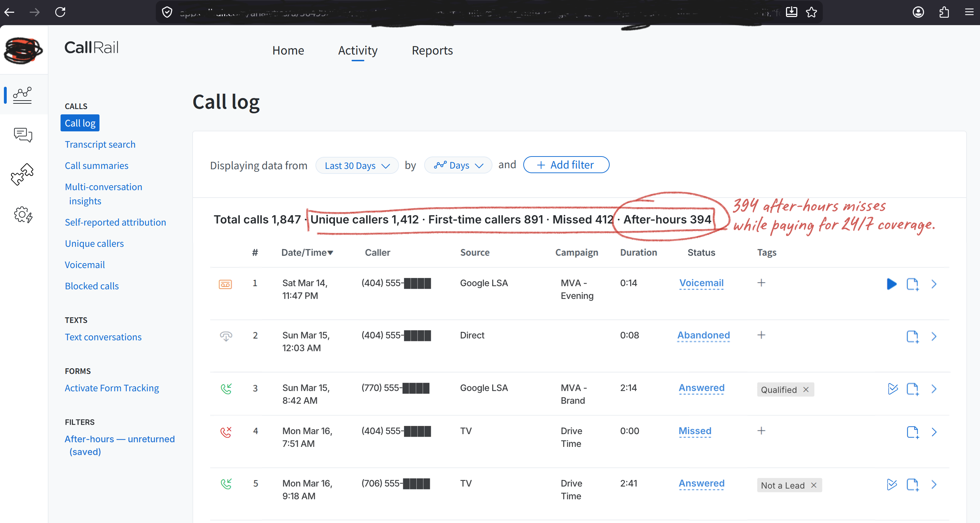Click the Campaign column header
The width and height of the screenshot is (980, 523).
tap(576, 252)
